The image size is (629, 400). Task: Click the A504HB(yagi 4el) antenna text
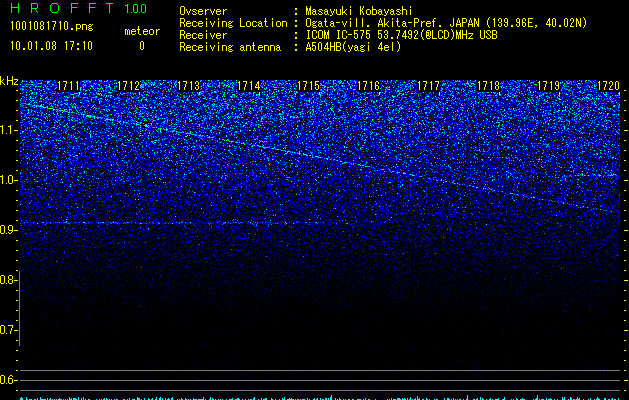coord(353,47)
